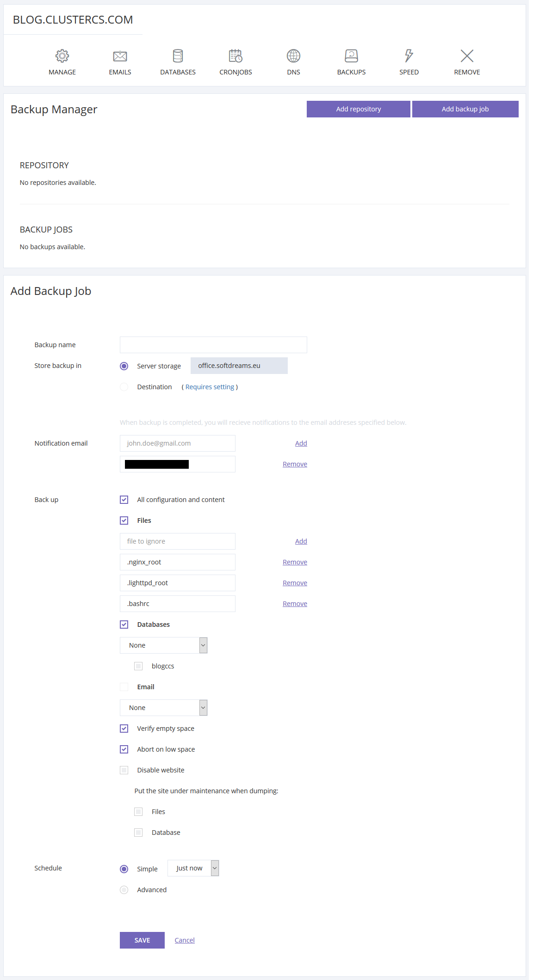Open the DNS globe icon
Viewport: 533px width, 980px height.
[293, 56]
